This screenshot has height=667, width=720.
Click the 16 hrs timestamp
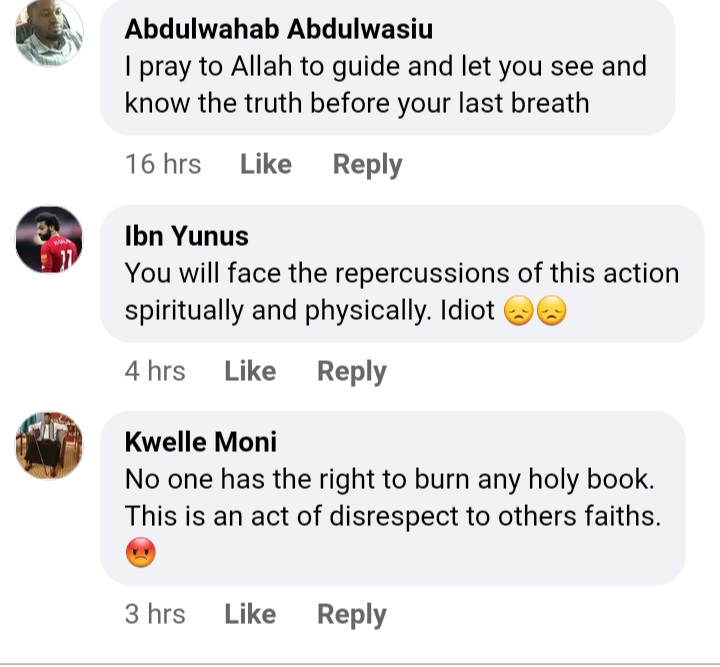click(x=163, y=164)
